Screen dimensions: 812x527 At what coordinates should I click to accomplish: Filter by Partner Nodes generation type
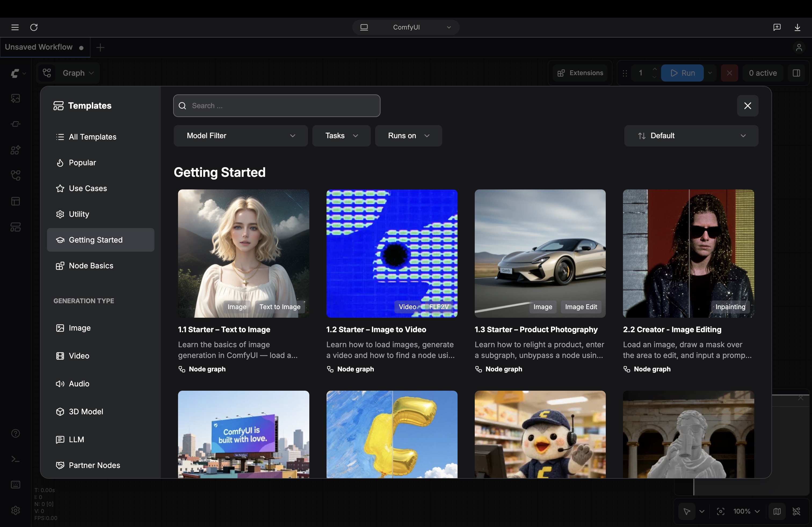click(100, 465)
